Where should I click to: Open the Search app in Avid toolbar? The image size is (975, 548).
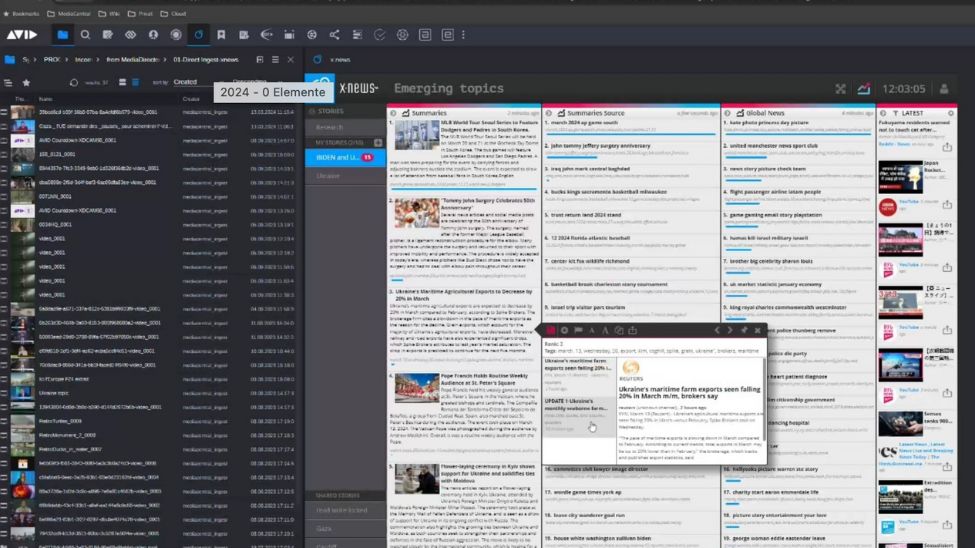[85, 35]
